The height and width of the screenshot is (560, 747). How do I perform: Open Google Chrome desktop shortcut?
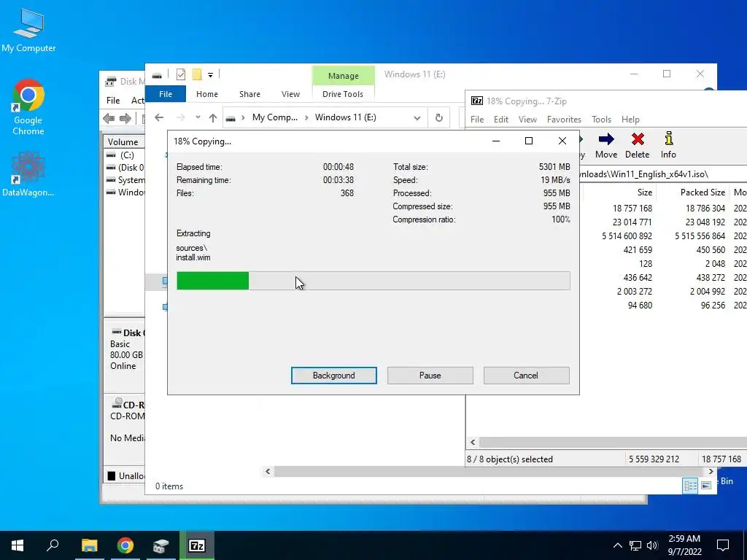(28, 106)
